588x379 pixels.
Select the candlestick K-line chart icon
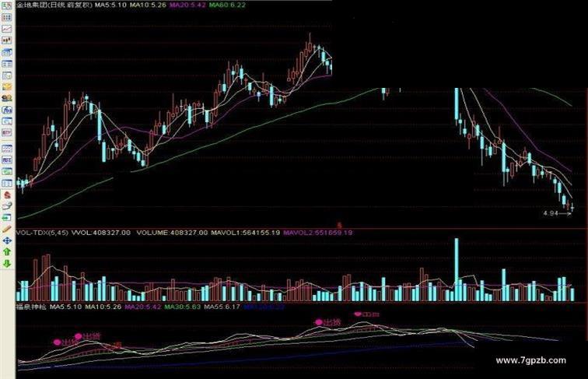point(7,40)
